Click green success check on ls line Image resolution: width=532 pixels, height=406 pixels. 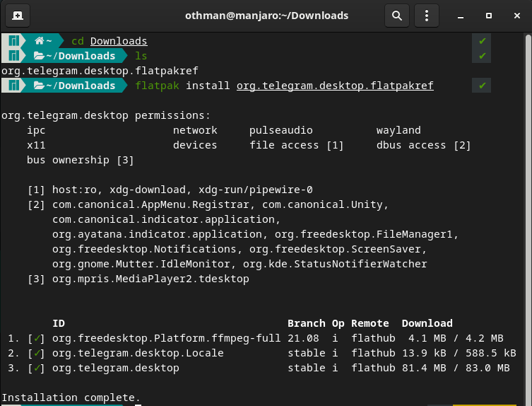click(482, 56)
